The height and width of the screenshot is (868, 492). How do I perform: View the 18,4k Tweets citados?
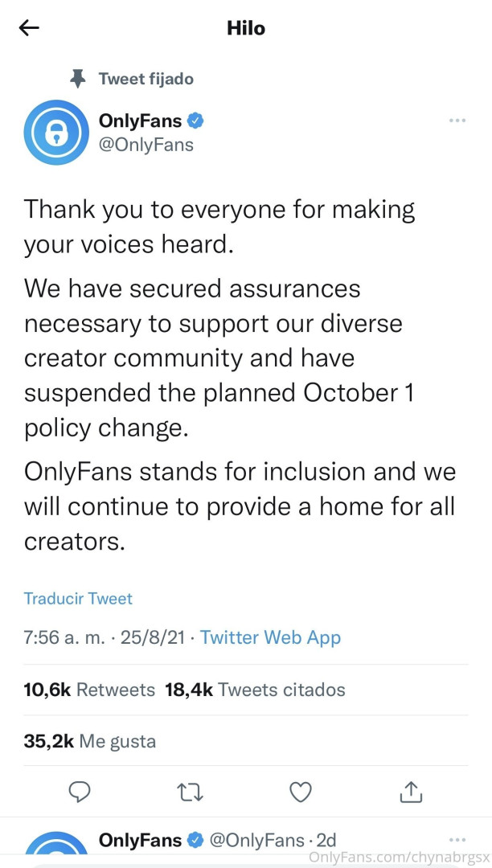255,690
